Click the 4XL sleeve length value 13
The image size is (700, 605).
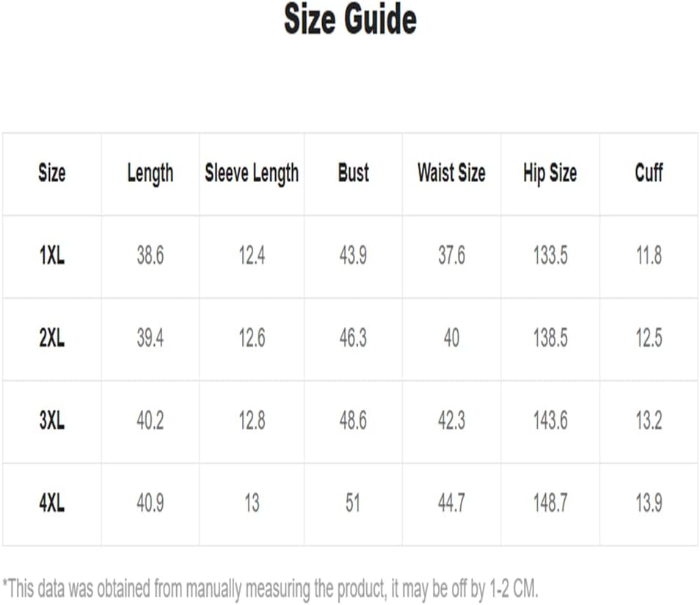click(252, 503)
